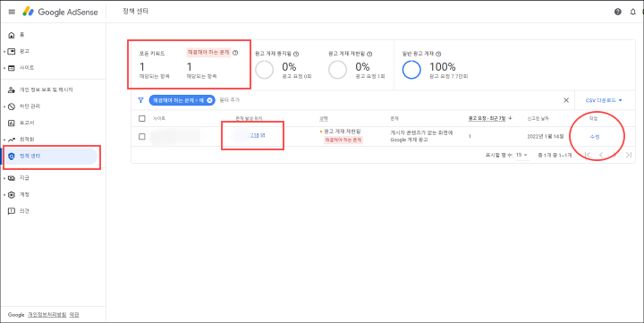
Task: Go to previous page of results
Action: coord(601,155)
